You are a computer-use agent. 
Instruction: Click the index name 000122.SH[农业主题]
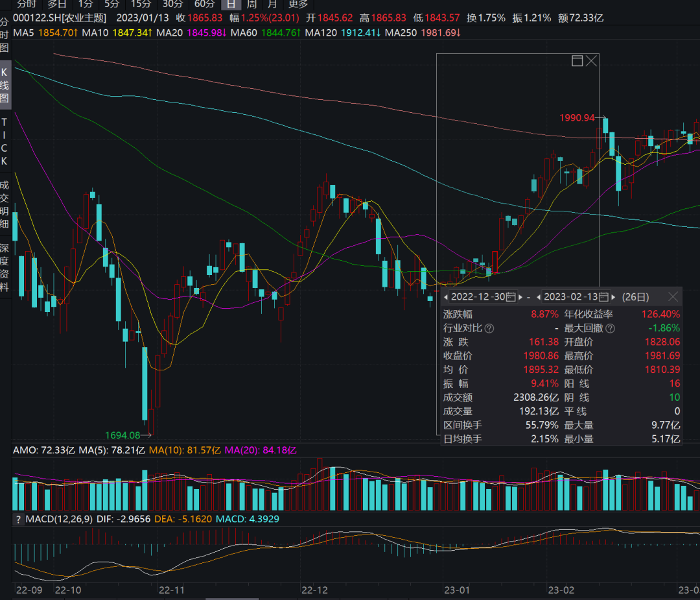[x=60, y=18]
